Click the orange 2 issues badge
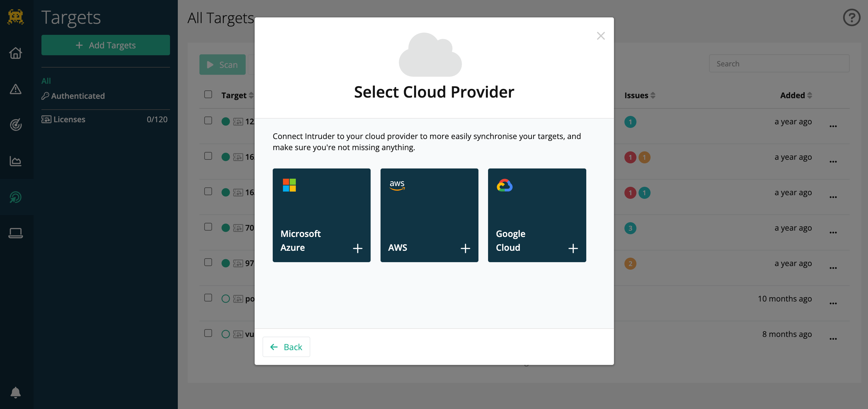 pos(630,263)
